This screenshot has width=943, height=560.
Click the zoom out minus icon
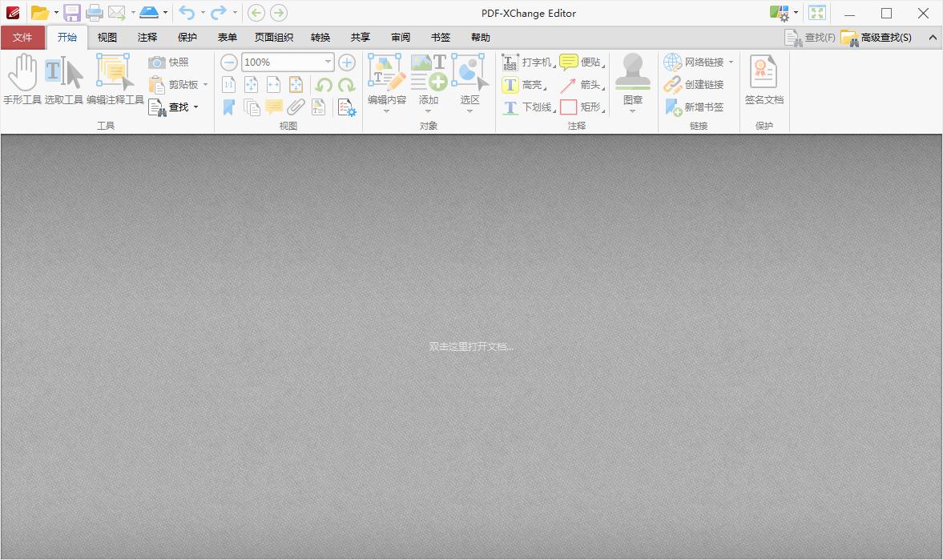tap(229, 62)
